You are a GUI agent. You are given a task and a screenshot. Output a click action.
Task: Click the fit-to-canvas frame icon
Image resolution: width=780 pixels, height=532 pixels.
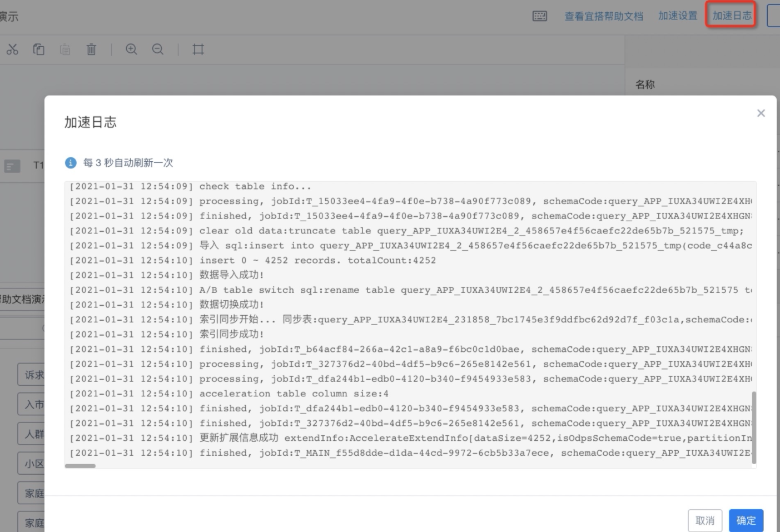198,49
